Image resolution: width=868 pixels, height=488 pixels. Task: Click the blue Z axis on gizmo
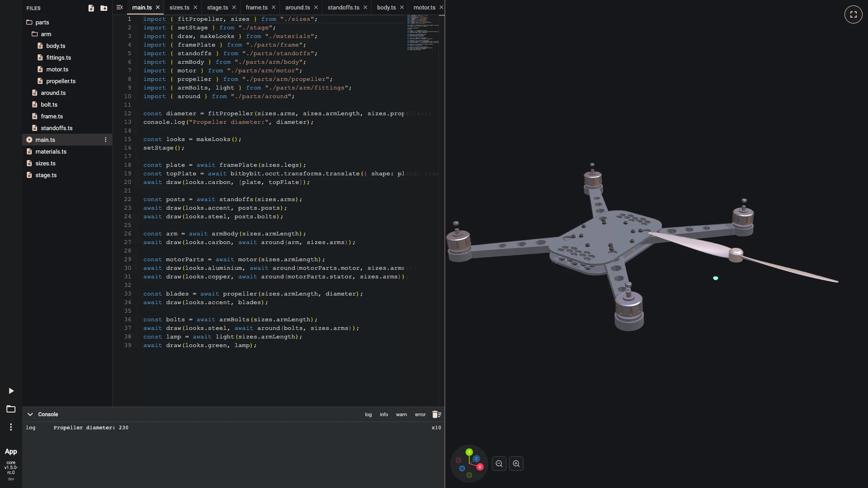476,459
